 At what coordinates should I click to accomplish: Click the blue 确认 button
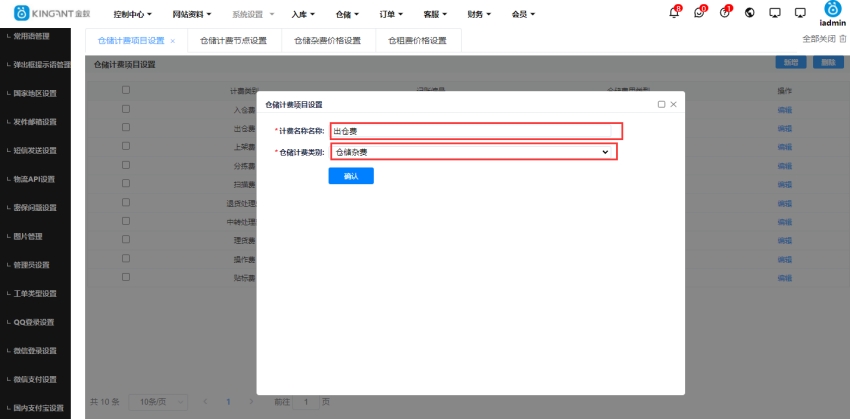click(351, 176)
